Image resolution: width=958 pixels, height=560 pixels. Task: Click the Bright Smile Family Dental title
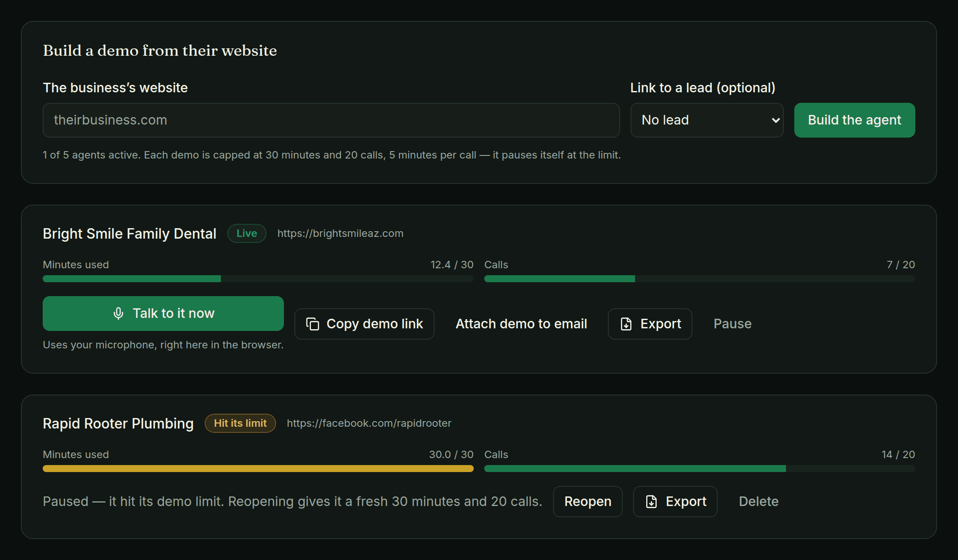tap(130, 234)
